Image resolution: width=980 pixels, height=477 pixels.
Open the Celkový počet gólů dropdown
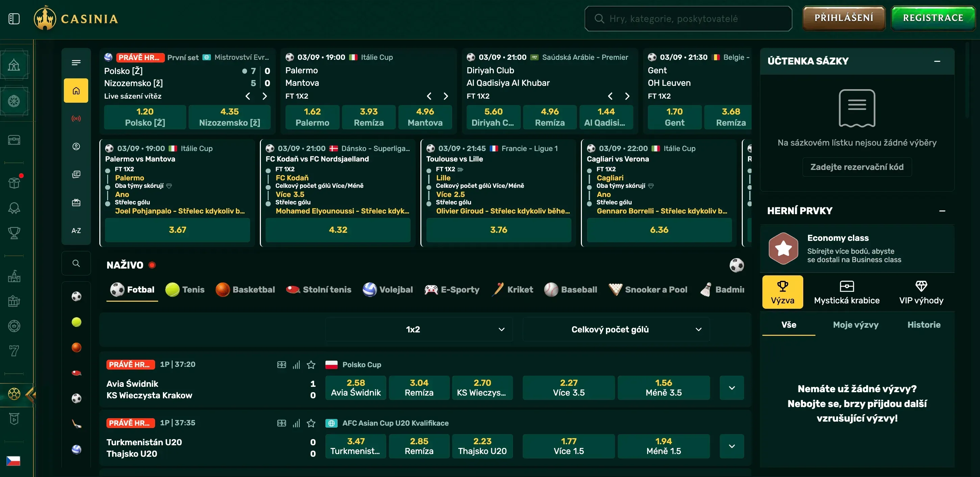[616, 329]
